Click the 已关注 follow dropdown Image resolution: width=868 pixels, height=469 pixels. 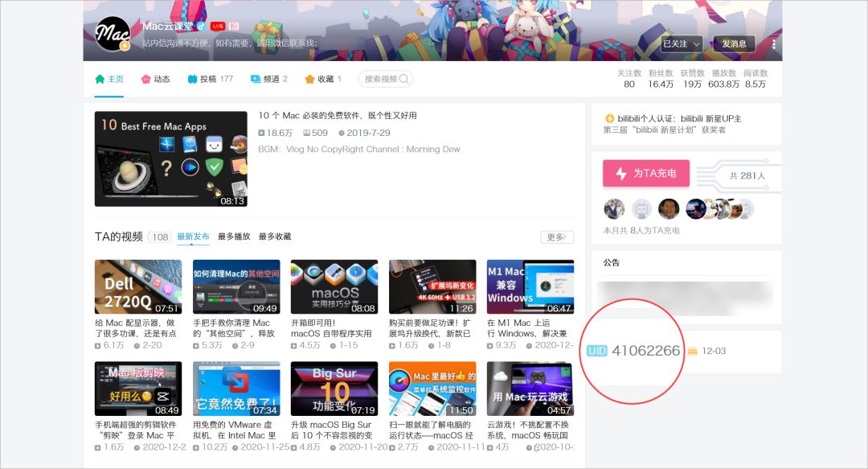[x=682, y=43]
